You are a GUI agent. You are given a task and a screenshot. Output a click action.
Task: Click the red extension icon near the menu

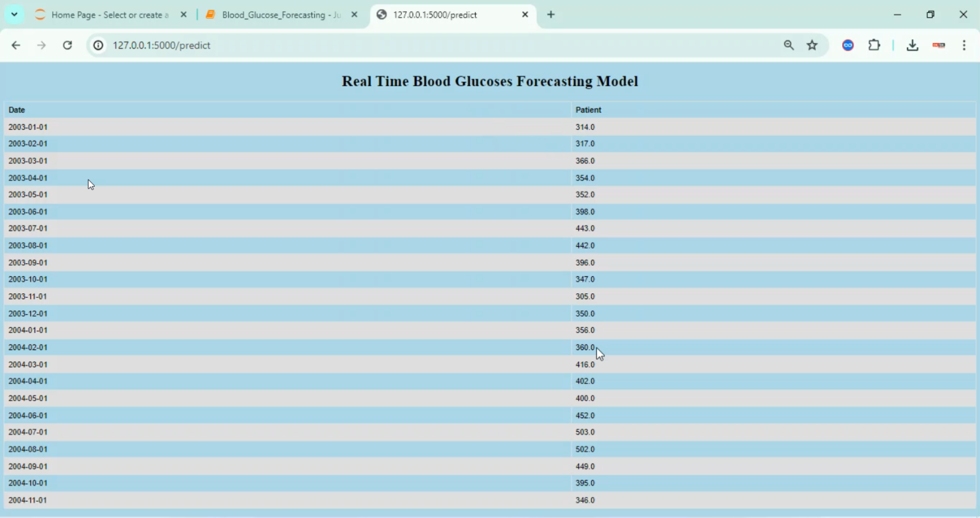click(939, 45)
